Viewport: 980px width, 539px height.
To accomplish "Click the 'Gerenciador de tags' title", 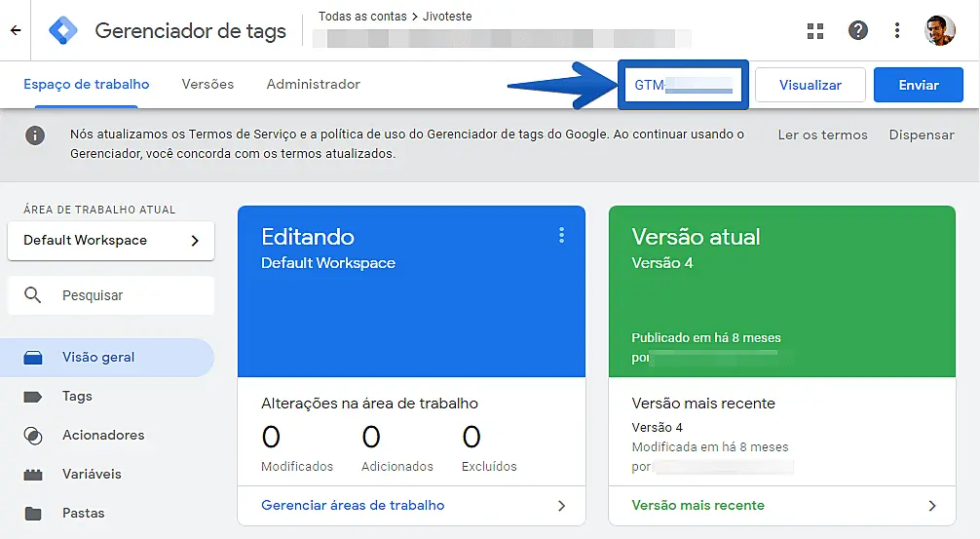I will tap(190, 30).
